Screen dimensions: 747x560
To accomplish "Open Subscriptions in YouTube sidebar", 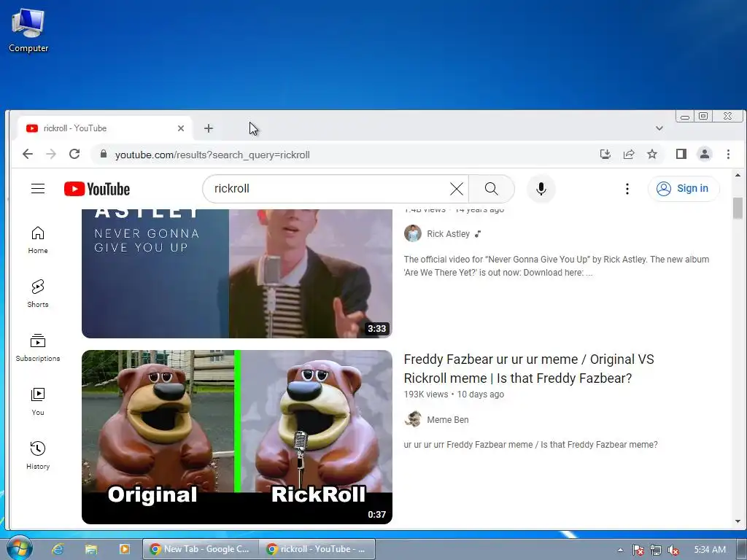I will [38, 348].
